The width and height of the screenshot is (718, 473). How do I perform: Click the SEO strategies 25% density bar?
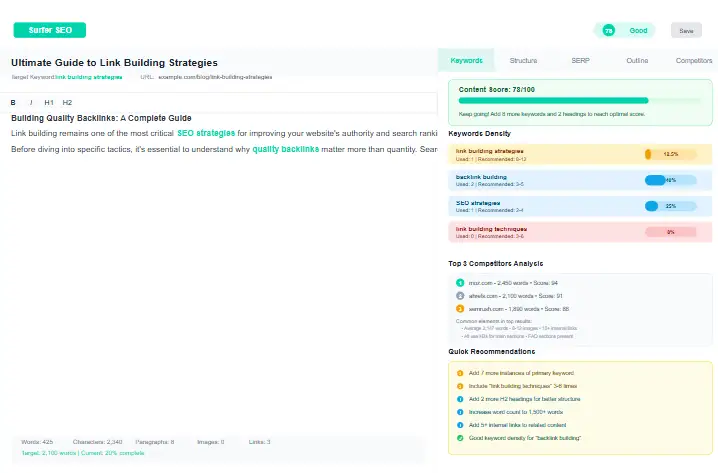(x=670, y=206)
